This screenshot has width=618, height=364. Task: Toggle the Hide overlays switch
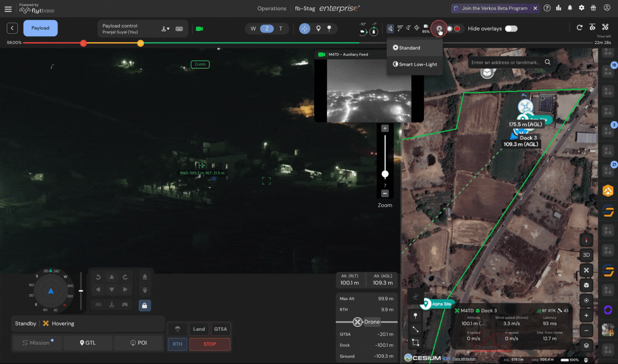pyautogui.click(x=511, y=28)
